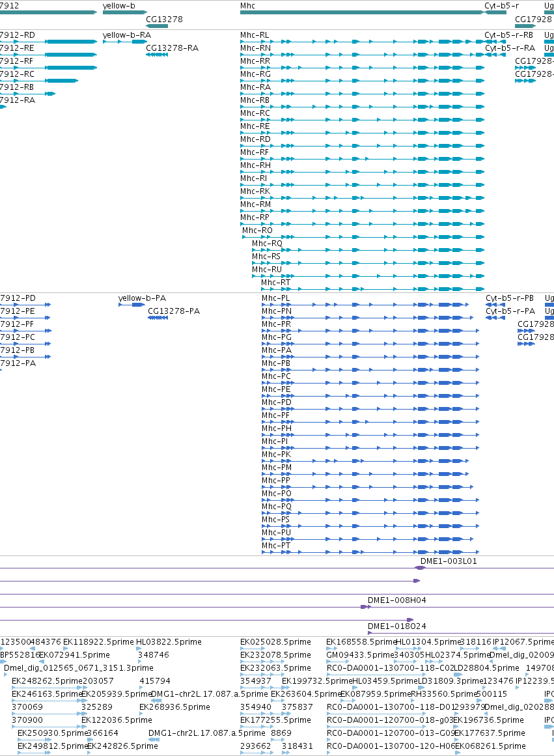Select EST LD28804.5prime

tap(486, 668)
